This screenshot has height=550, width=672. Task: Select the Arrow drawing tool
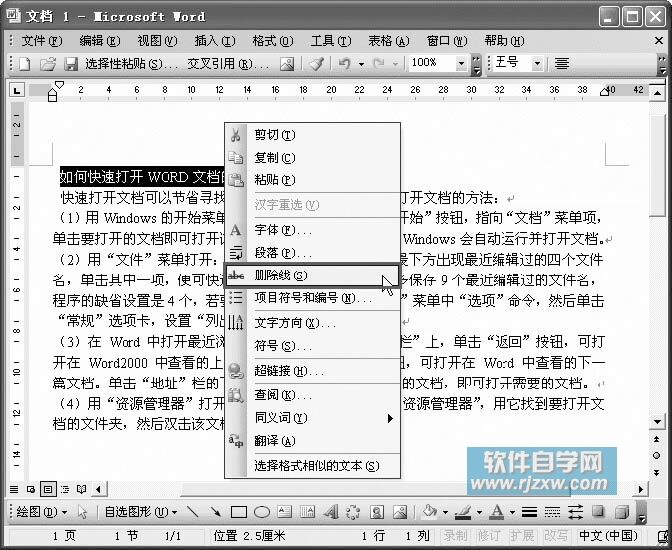(215, 511)
